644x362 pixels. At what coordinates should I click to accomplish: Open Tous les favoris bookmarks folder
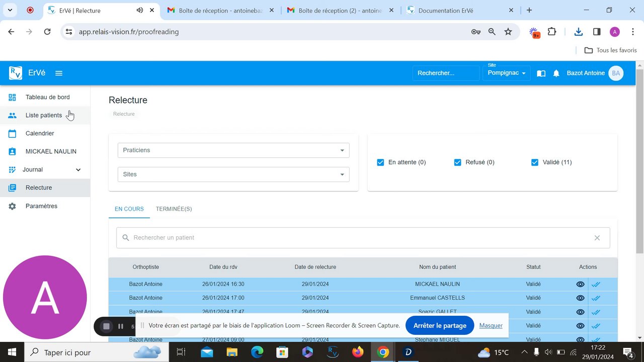coord(610,50)
